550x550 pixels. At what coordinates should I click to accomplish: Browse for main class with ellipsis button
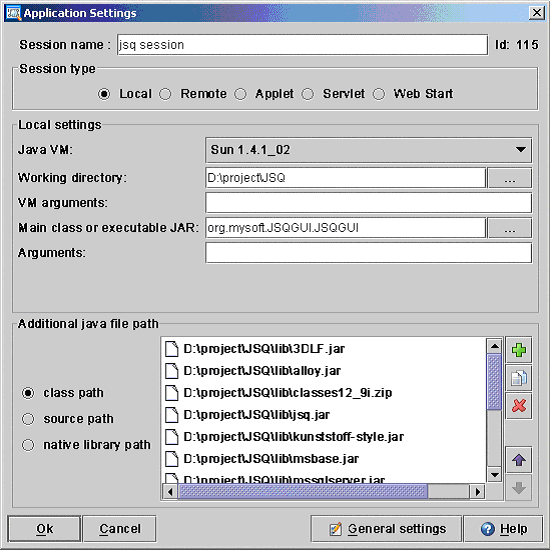point(510,228)
